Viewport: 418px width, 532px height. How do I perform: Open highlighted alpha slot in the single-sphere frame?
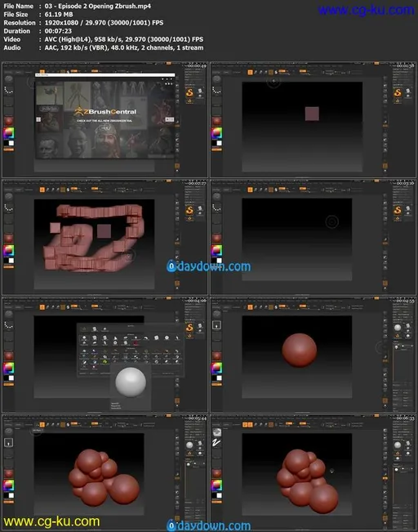click(216, 325)
